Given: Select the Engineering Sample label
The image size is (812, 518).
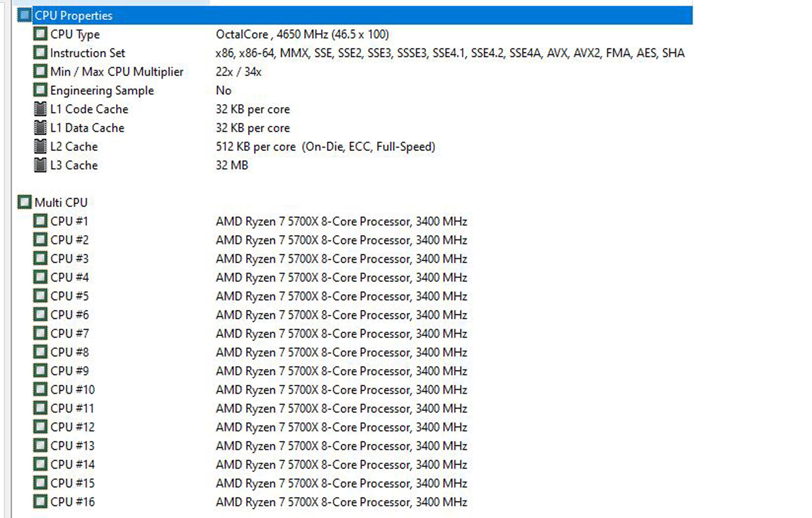Looking at the screenshot, I should (102, 90).
